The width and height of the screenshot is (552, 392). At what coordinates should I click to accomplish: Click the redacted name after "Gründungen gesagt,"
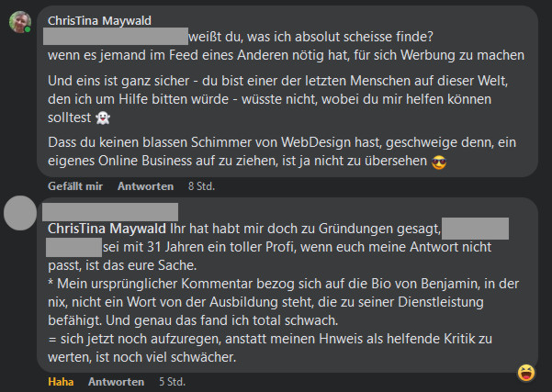tap(478, 228)
